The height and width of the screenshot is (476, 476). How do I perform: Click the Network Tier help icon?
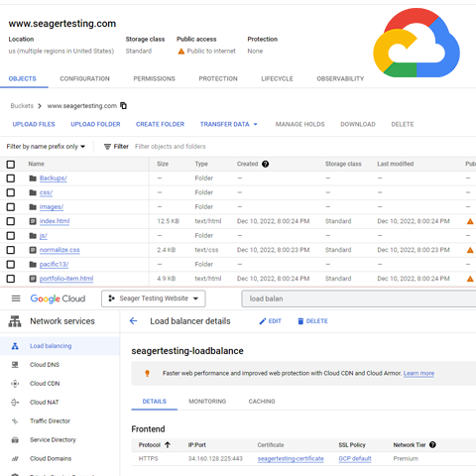[432, 445]
